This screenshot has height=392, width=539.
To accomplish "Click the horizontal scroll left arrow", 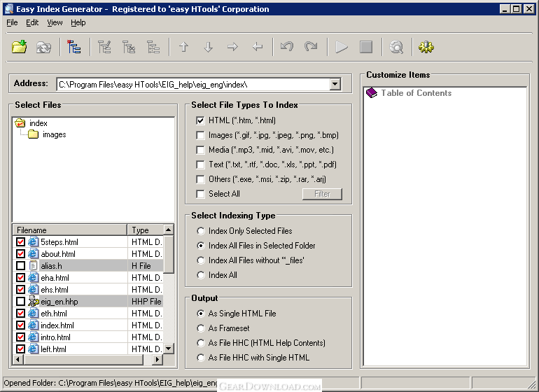I will click(18, 360).
